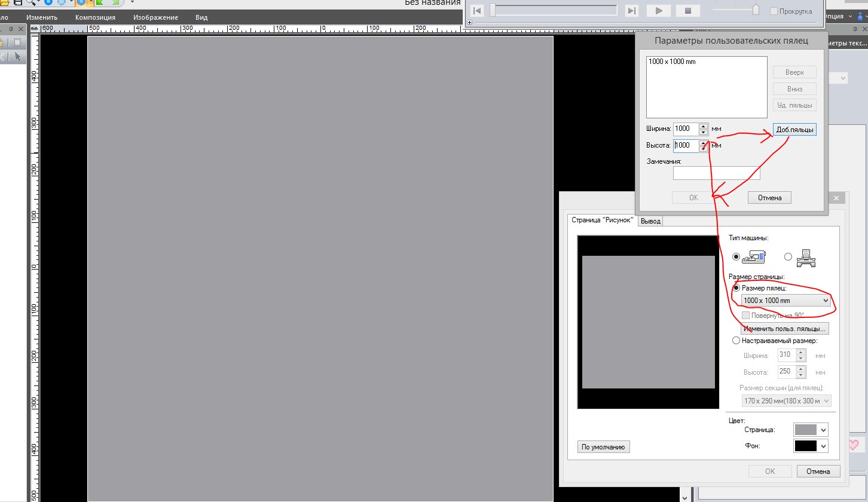Pin the left tool panel
The height and width of the screenshot is (502, 868).
[11, 29]
